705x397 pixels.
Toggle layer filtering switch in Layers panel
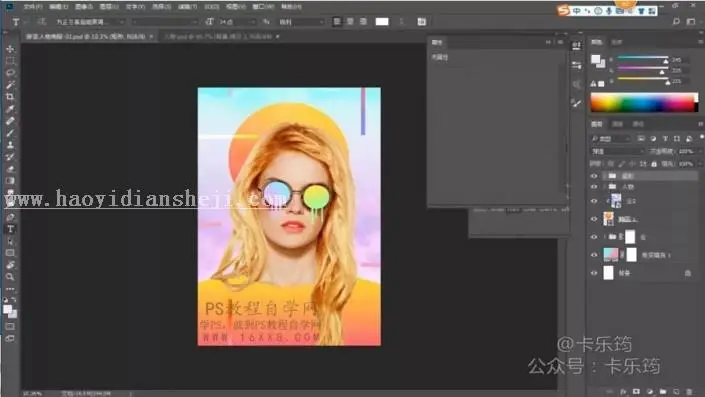[x=701, y=138]
